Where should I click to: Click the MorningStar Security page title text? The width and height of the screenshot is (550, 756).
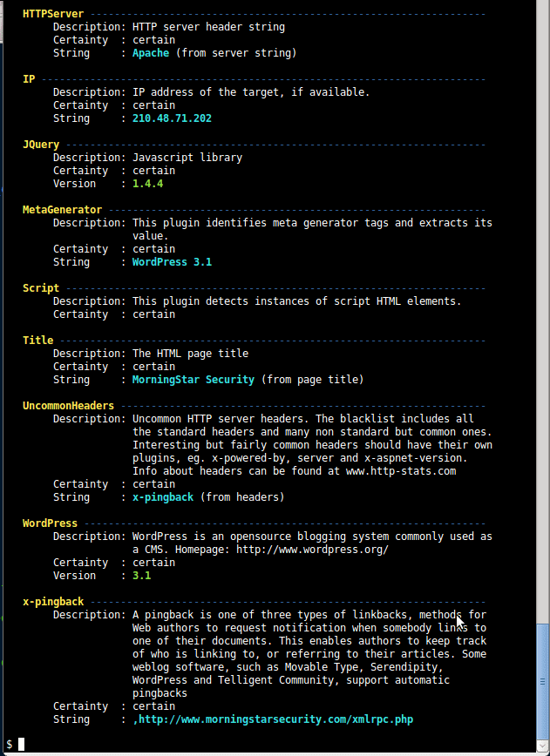tap(194, 380)
